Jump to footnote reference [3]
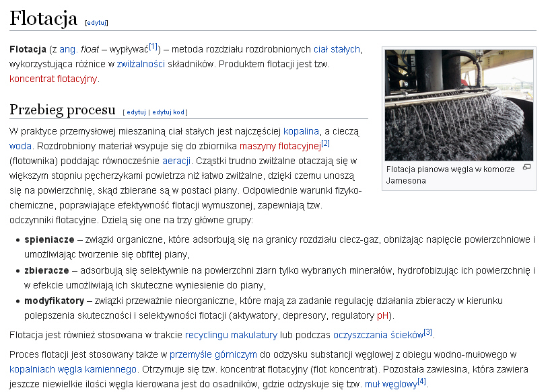This screenshot has width=552, height=392. click(427, 332)
